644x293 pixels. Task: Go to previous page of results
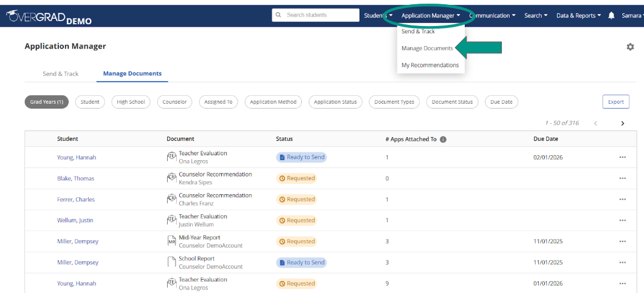coord(595,123)
